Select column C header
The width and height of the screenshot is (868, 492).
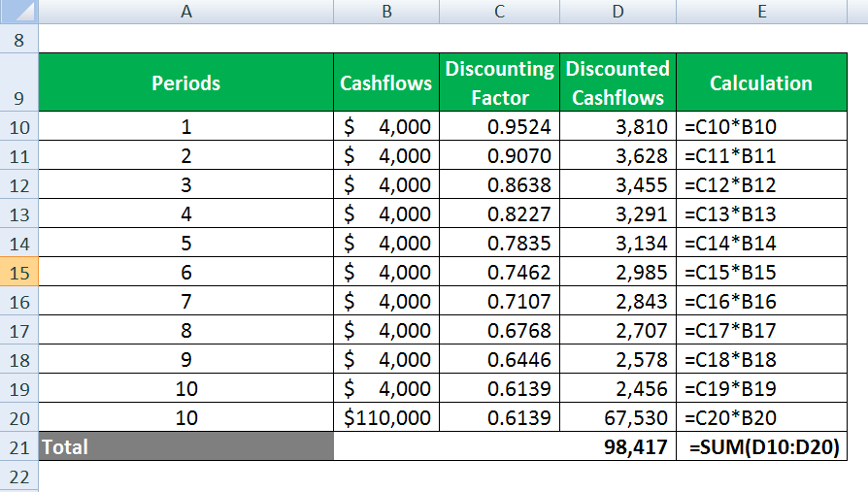pyautogui.click(x=499, y=11)
